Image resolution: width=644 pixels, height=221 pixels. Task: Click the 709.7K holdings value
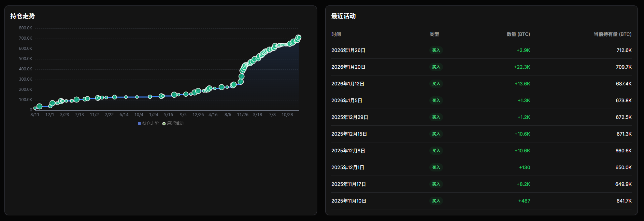coord(624,67)
